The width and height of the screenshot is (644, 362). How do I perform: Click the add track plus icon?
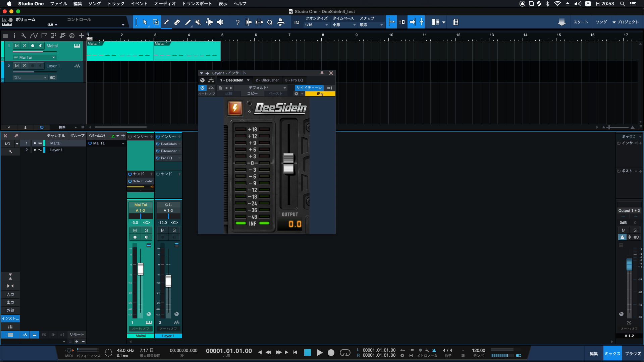pos(81,36)
